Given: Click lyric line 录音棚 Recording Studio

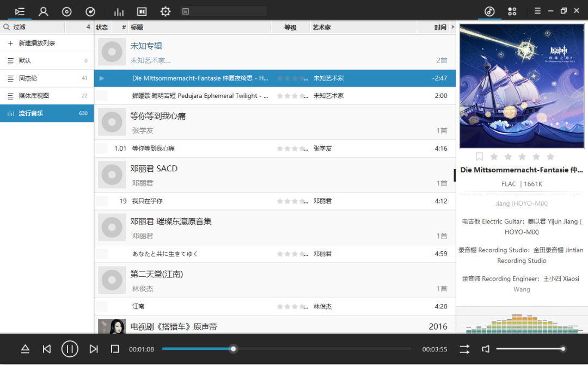Looking at the screenshot, I should pos(521,255).
